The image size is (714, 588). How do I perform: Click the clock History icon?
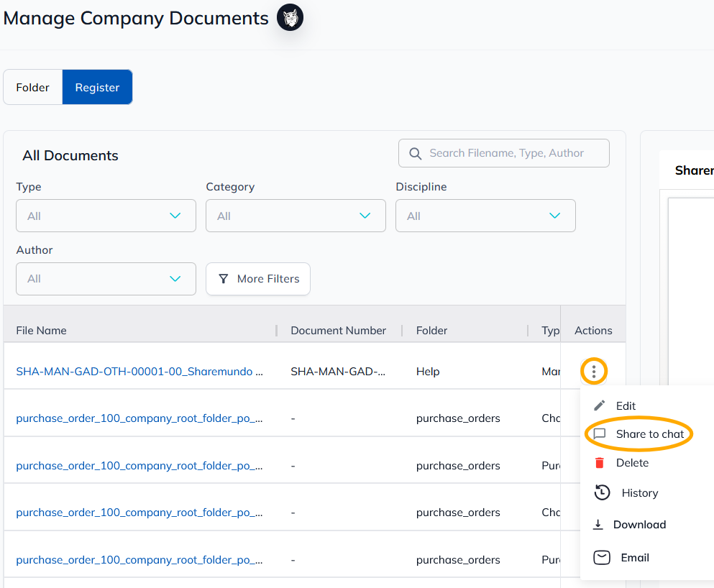point(602,492)
